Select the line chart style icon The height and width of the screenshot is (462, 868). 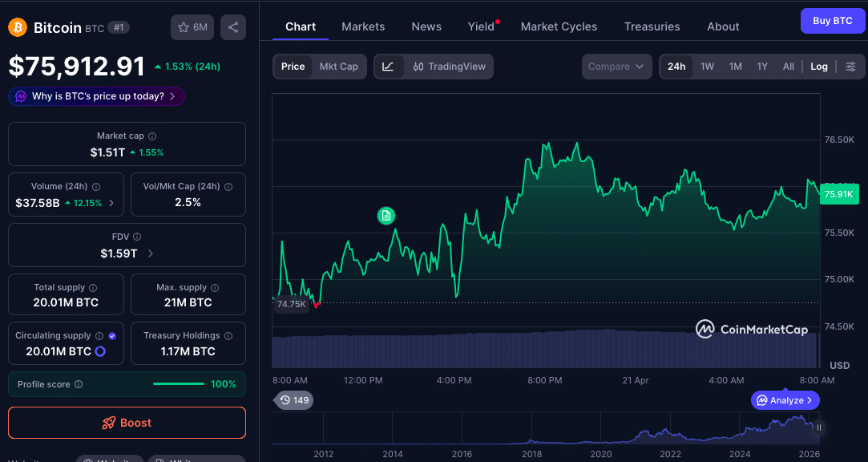(x=389, y=67)
